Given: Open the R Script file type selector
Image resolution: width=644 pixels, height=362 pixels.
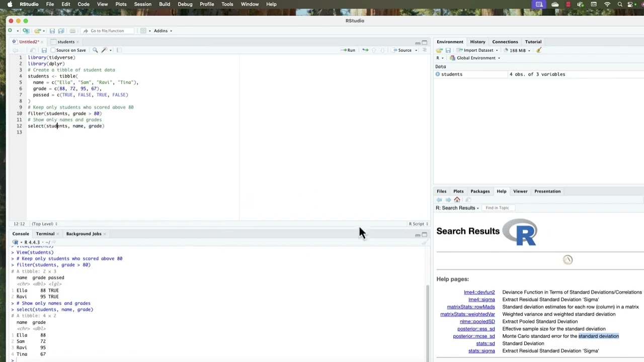Looking at the screenshot, I should point(419,224).
